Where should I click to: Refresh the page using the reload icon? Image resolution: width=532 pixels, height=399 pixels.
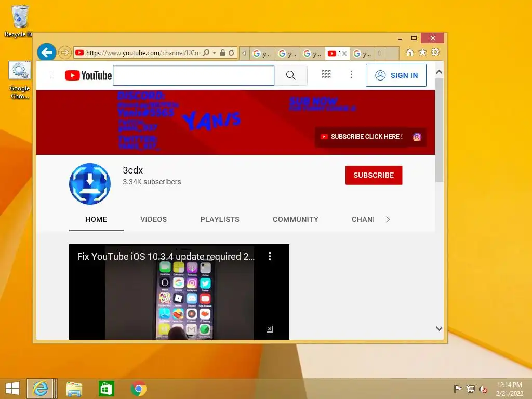231,52
